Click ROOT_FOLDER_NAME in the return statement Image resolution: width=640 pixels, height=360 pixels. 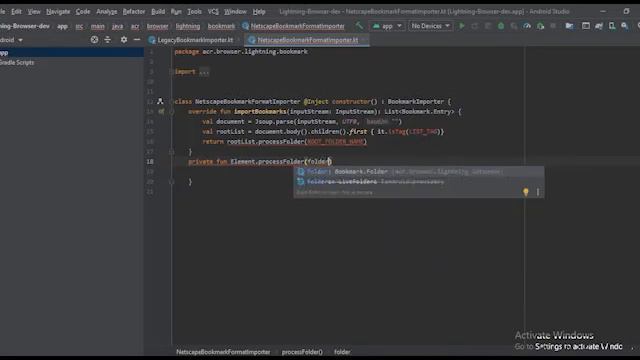(336, 142)
